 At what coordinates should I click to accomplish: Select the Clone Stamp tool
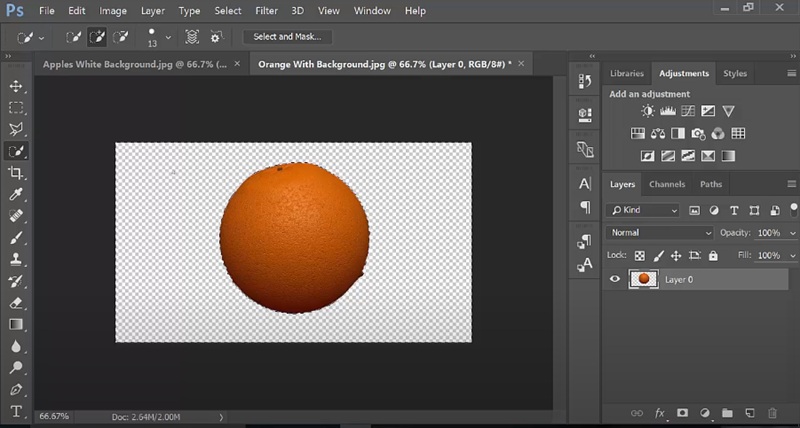pyautogui.click(x=16, y=259)
